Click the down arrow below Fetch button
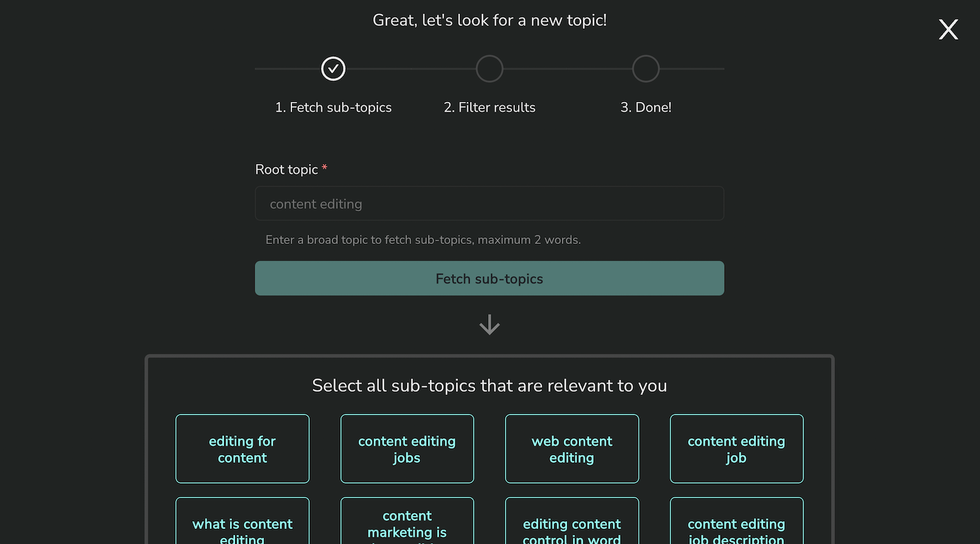Viewport: 980px width, 544px height. point(489,325)
